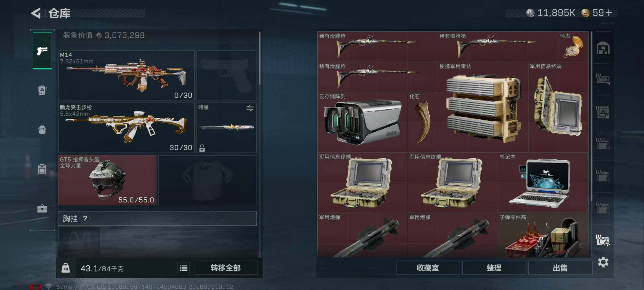This screenshot has height=290, width=644.
Task: Open the body armor tab in sidebar
Action: click(x=42, y=90)
